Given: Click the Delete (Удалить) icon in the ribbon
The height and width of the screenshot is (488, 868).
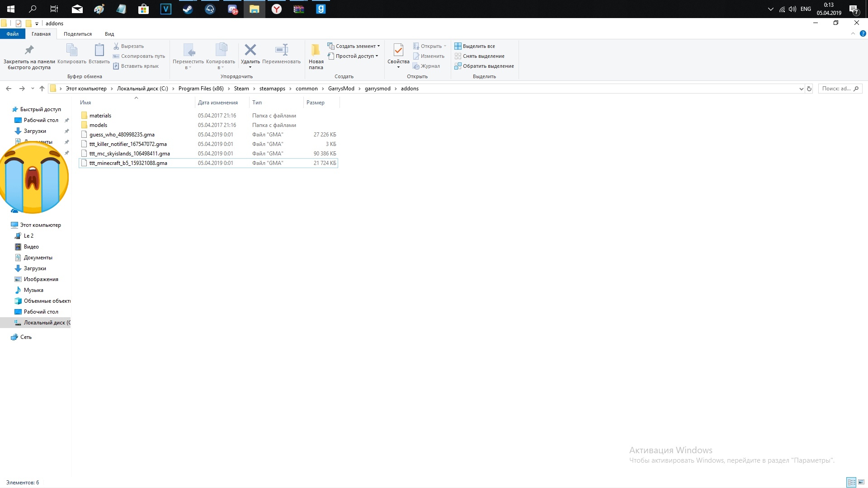Looking at the screenshot, I should [x=250, y=50].
